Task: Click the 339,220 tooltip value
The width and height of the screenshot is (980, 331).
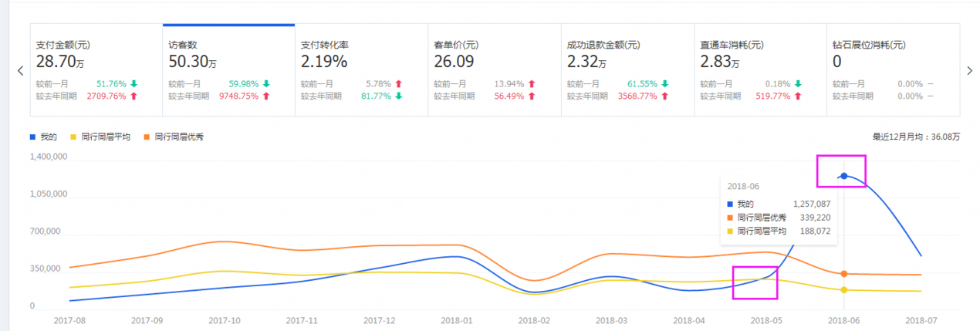Action: (815, 218)
